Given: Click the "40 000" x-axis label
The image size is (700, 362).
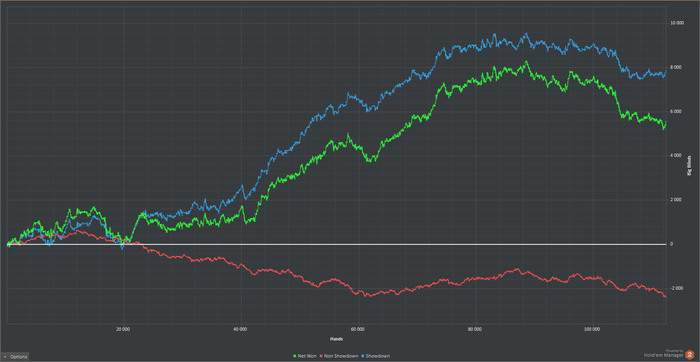Looking at the screenshot, I should point(240,329).
